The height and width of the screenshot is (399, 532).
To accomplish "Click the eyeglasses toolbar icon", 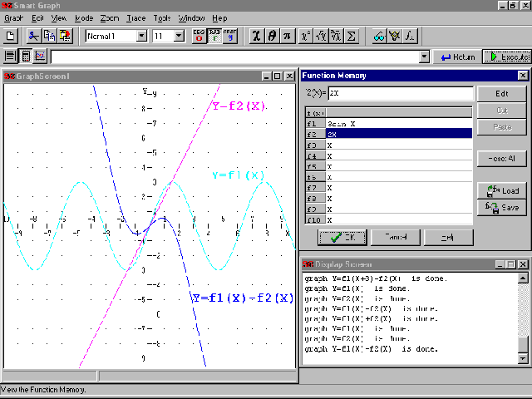I will (378, 36).
